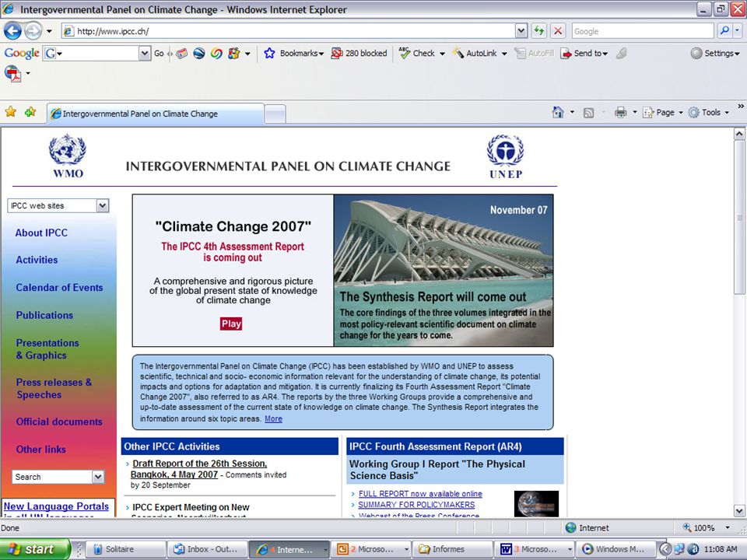The image size is (747, 560).
Task: Open the Official documents sidebar link
Action: point(59,422)
